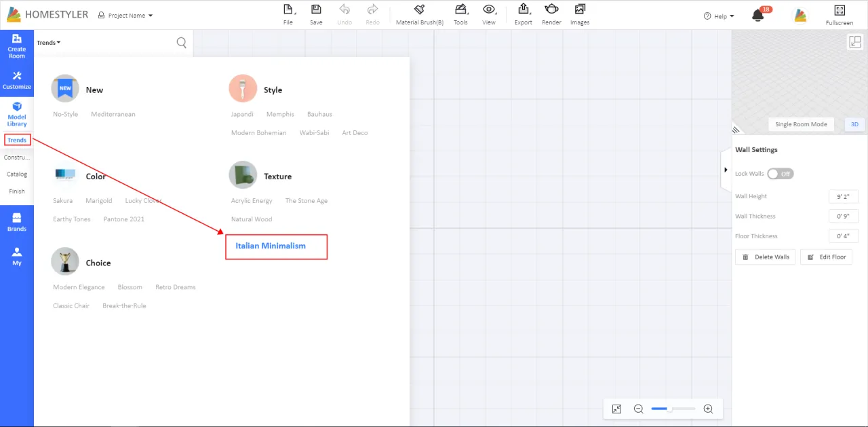Open the Project Name dropdown
The image size is (868, 427).
[x=126, y=16]
